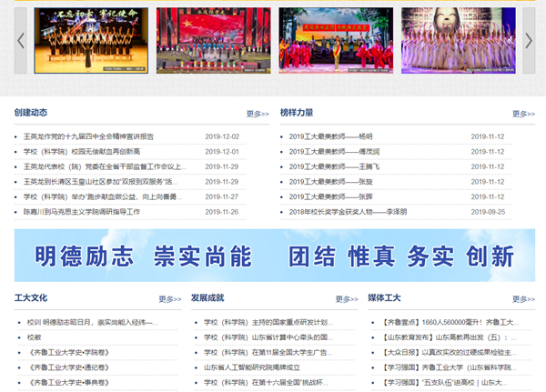Viewport: 546px width, 392px height.
Task: Open the second carousel photo with red flag
Action: 211,40
